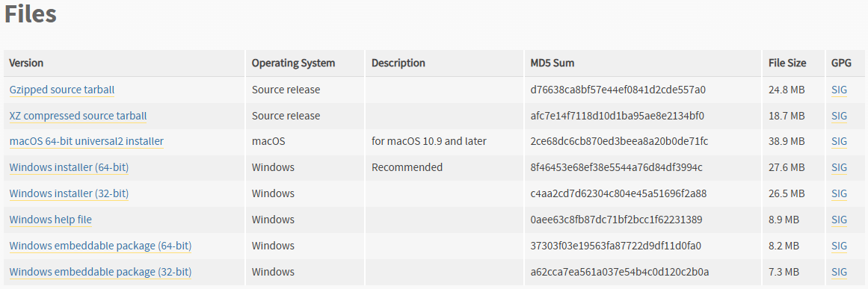Screen dimensions: 868x289
Task: Click the File Size column header
Action: tap(787, 63)
